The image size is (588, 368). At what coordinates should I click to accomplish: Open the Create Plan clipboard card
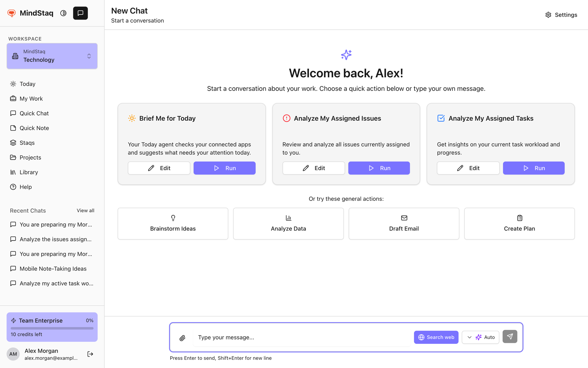pos(519,223)
